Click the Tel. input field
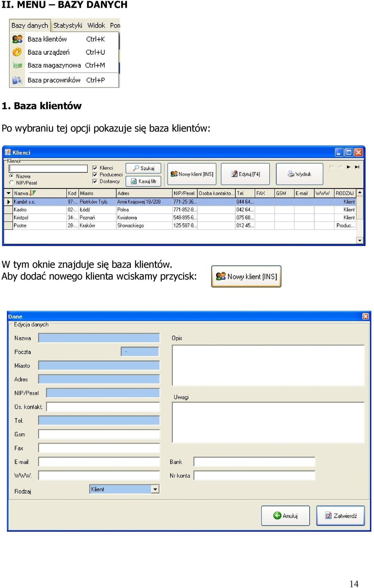Screen dimensions: 374x588 pos(99,421)
